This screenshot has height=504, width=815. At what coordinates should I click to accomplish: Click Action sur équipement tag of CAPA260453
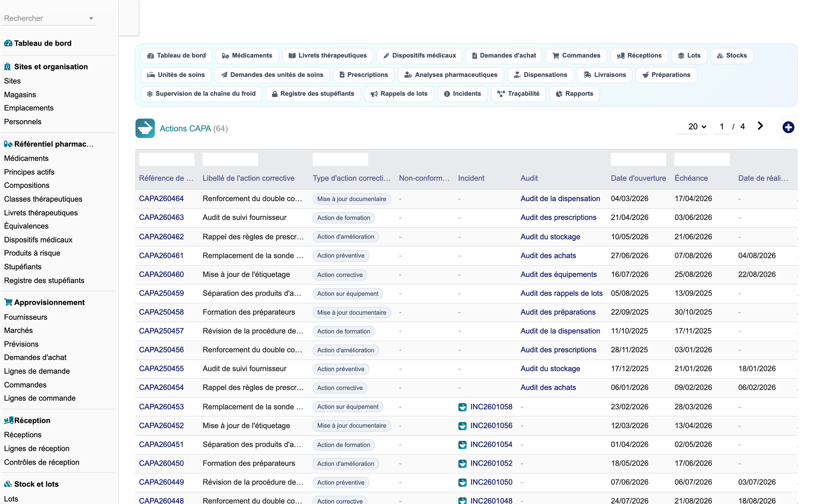[348, 407]
